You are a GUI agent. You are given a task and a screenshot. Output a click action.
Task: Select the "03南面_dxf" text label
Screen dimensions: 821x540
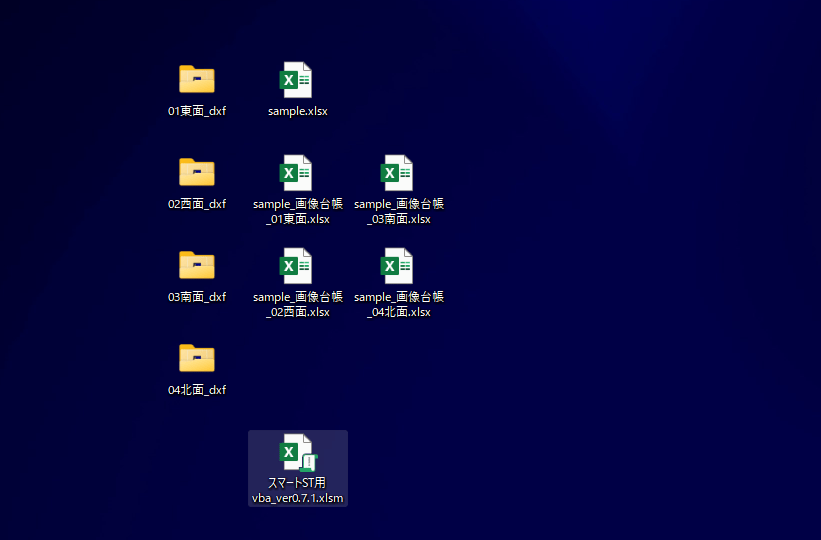[x=197, y=297]
